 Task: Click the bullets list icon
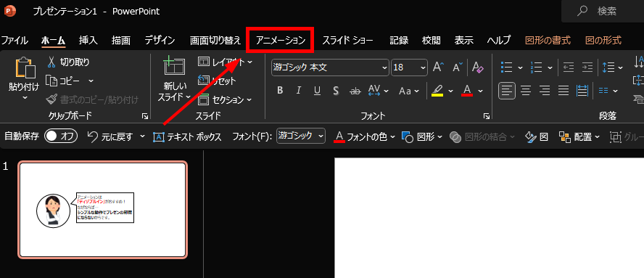(x=507, y=67)
